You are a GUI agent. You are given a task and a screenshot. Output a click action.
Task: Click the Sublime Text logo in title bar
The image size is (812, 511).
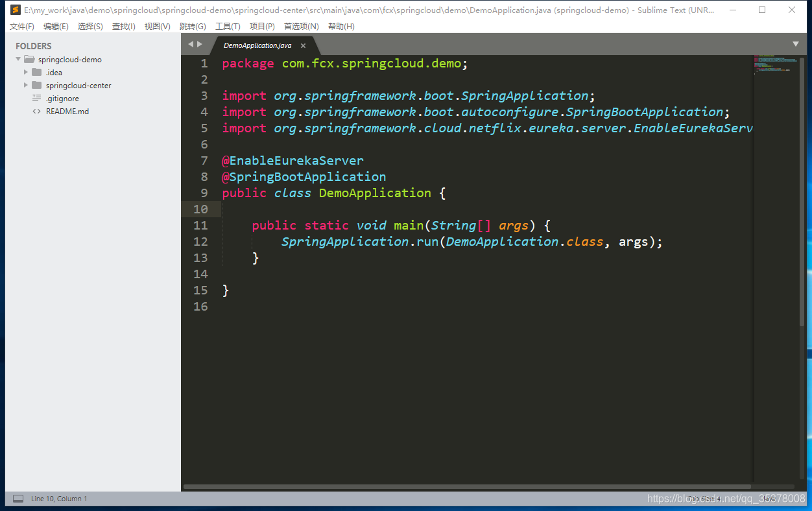coord(16,10)
